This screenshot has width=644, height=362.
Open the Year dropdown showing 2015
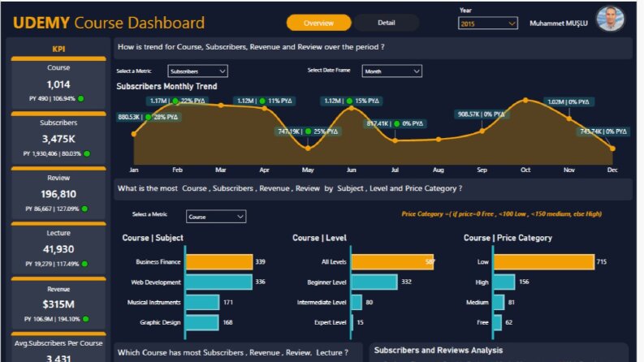(x=487, y=24)
